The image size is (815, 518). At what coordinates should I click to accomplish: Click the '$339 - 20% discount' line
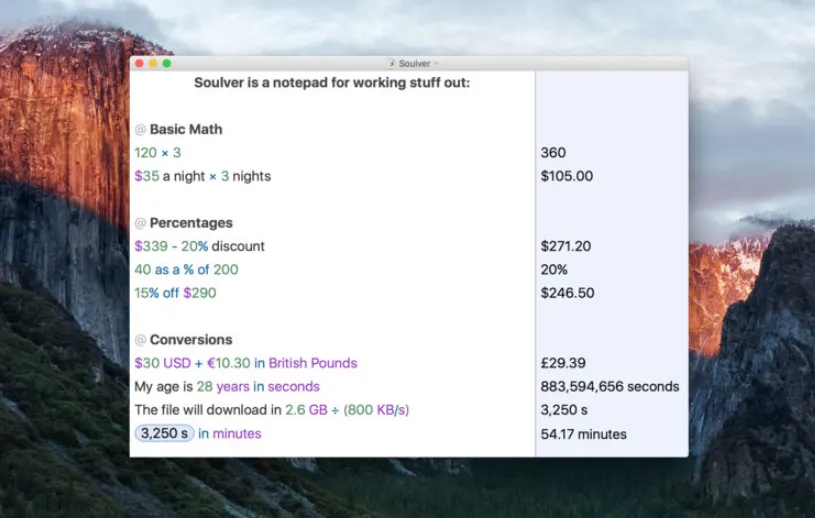click(x=200, y=246)
